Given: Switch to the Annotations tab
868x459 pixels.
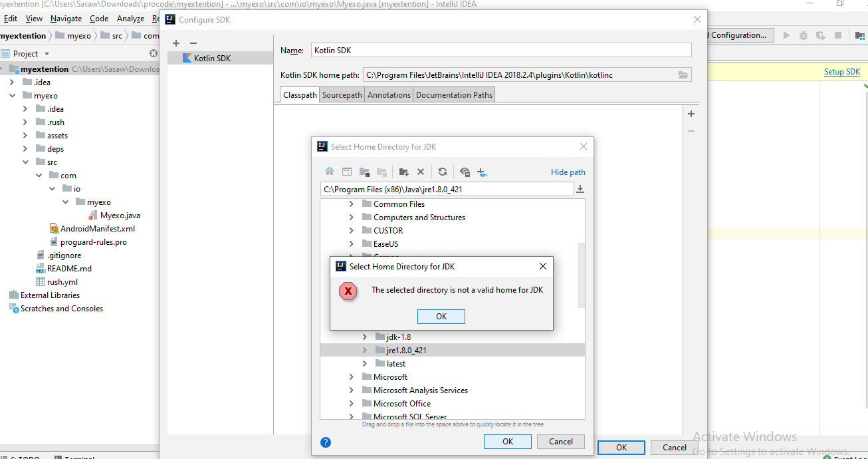Looking at the screenshot, I should coord(389,95).
